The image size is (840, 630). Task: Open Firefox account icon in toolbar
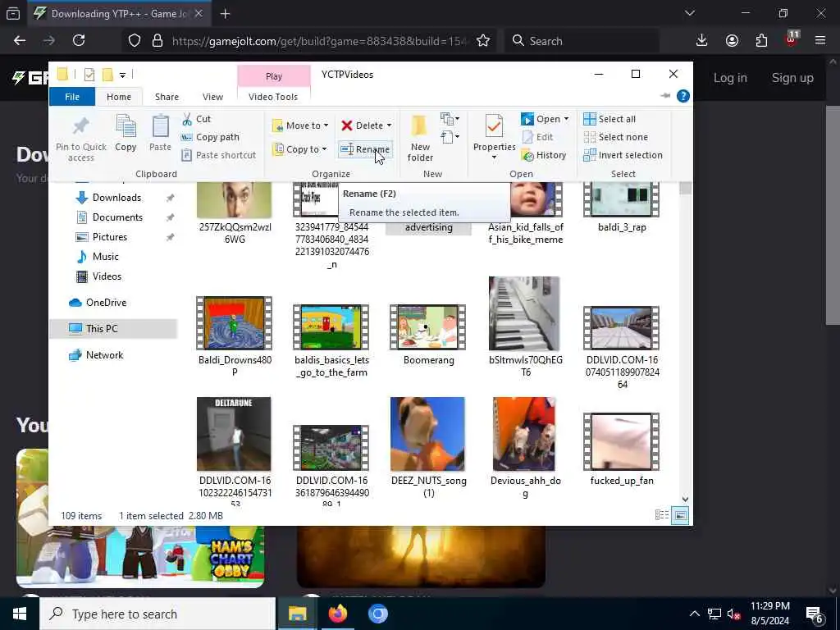tap(732, 41)
